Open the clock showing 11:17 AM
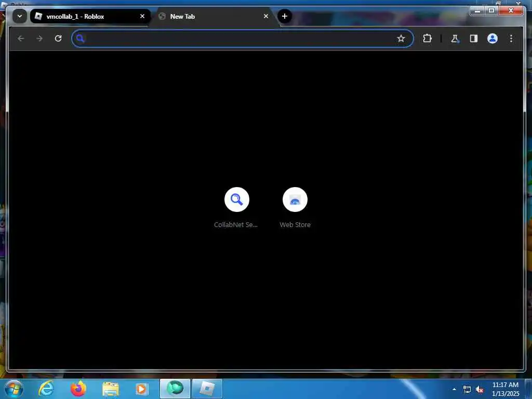The height and width of the screenshot is (399, 532). [505, 389]
